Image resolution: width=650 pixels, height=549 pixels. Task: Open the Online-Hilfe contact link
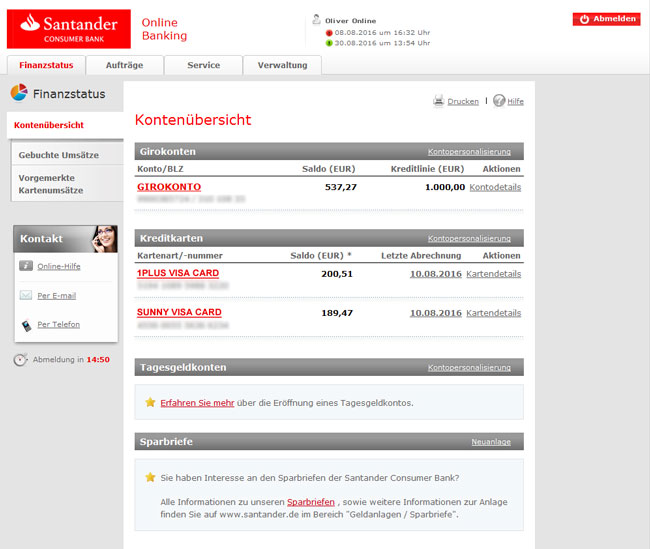[59, 267]
